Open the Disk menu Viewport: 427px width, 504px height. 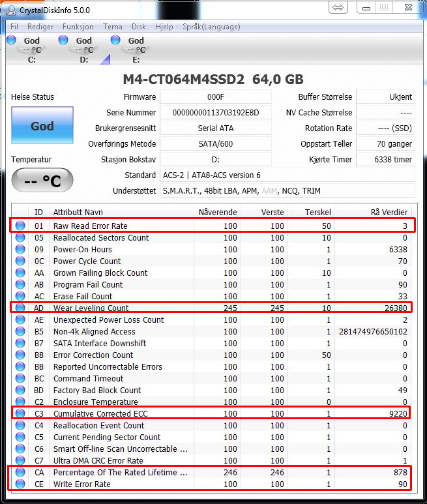point(138,27)
